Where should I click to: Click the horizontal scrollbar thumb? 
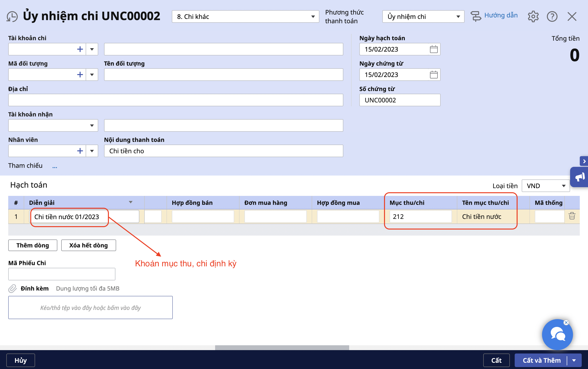(282, 347)
